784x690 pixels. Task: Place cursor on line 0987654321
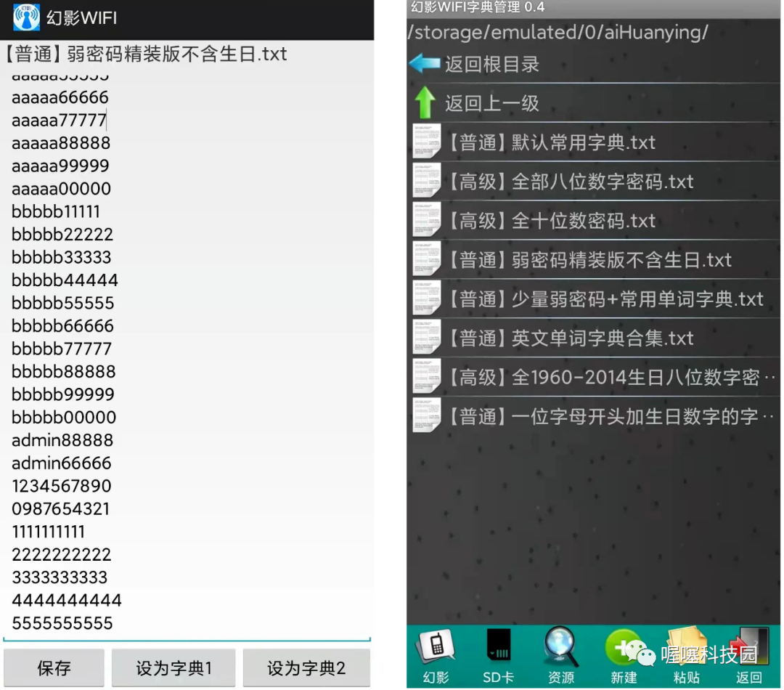coord(60,509)
